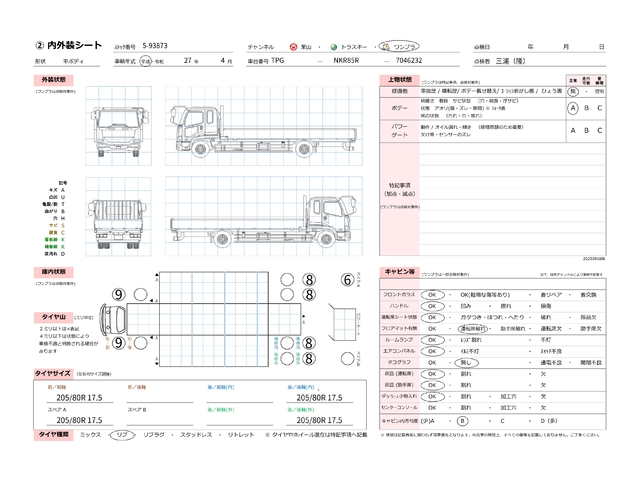Image resolution: width=640 pixels, height=480 pixels.
Task: Click the 外装状態 section header
Action: point(54,78)
